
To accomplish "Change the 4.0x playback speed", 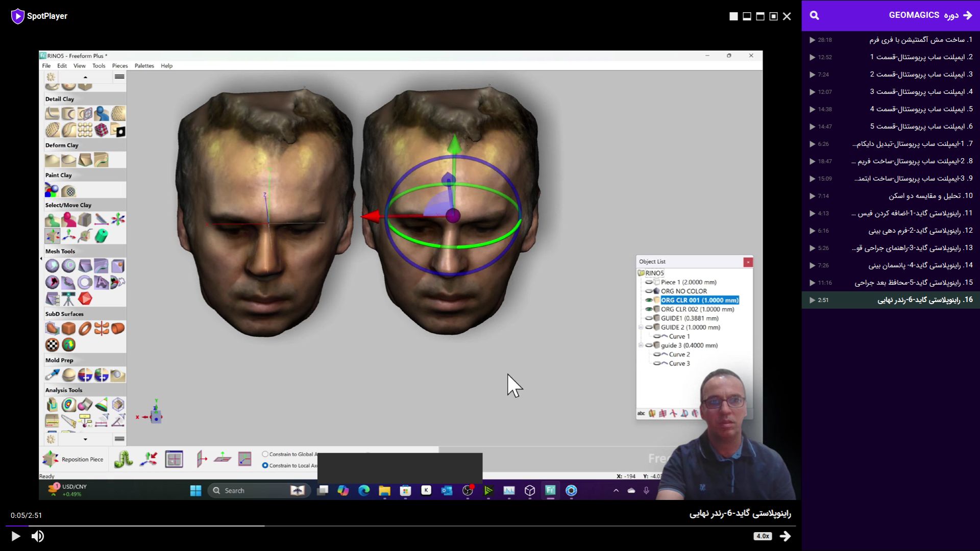I will pyautogui.click(x=763, y=536).
